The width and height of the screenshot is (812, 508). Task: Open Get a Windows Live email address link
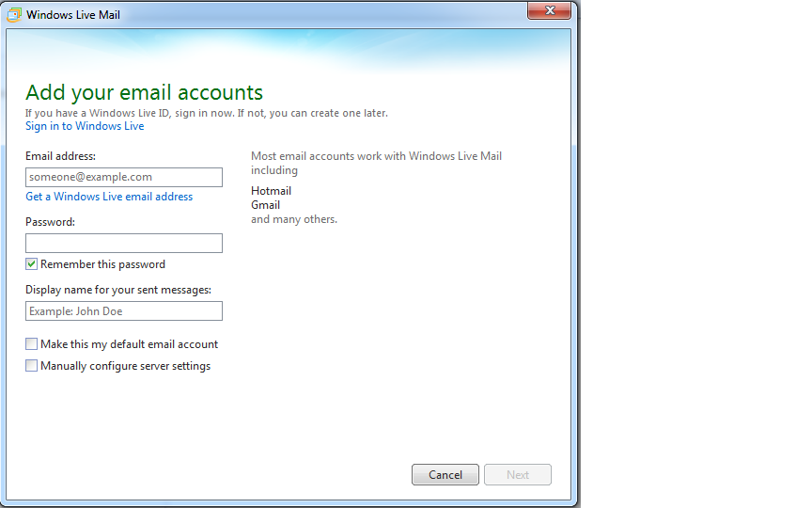[109, 197]
